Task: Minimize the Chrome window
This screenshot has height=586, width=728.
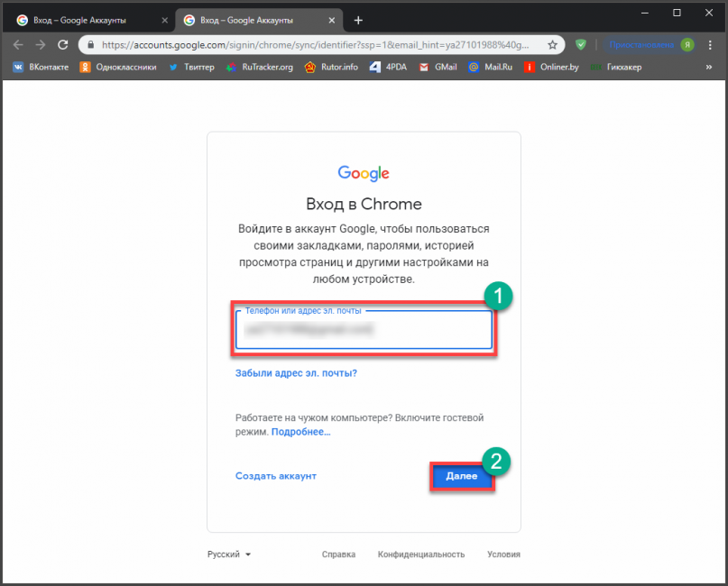Action: click(645, 13)
